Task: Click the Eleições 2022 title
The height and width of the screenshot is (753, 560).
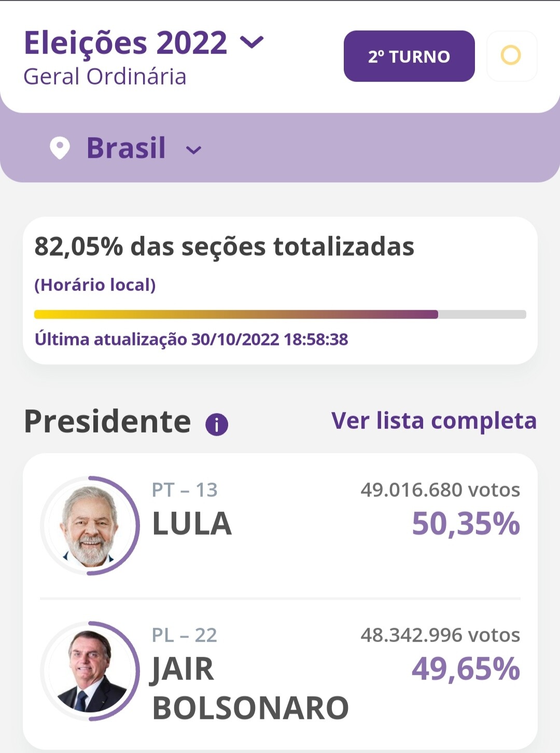Action: (125, 43)
